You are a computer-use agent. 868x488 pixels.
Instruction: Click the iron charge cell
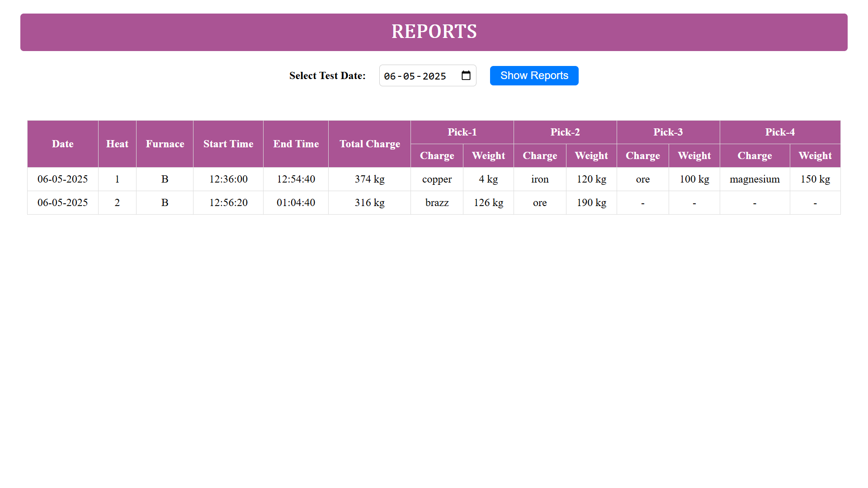pos(540,179)
